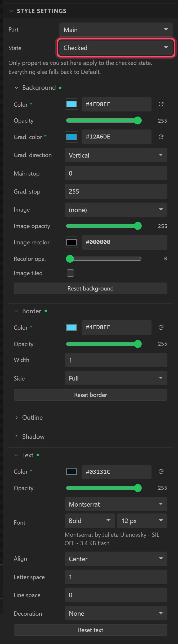Image resolution: width=178 pixels, height=644 pixels.
Task: Open the Background color swatch
Action: 72,104
